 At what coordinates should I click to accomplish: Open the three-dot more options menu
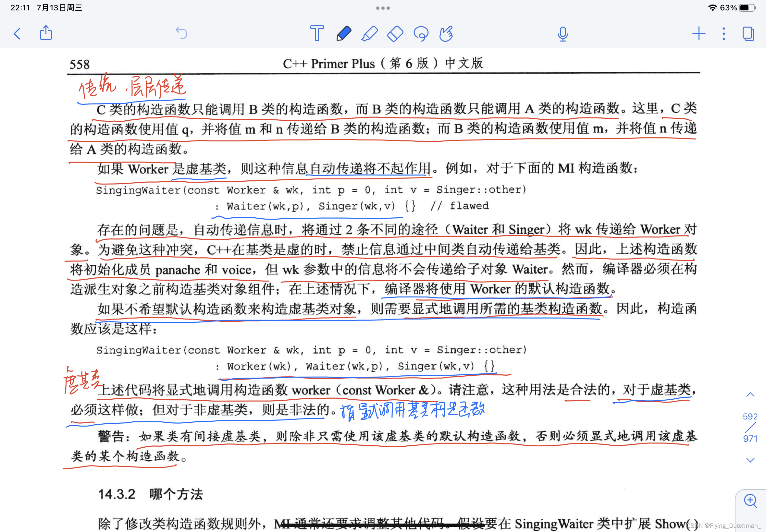(724, 34)
